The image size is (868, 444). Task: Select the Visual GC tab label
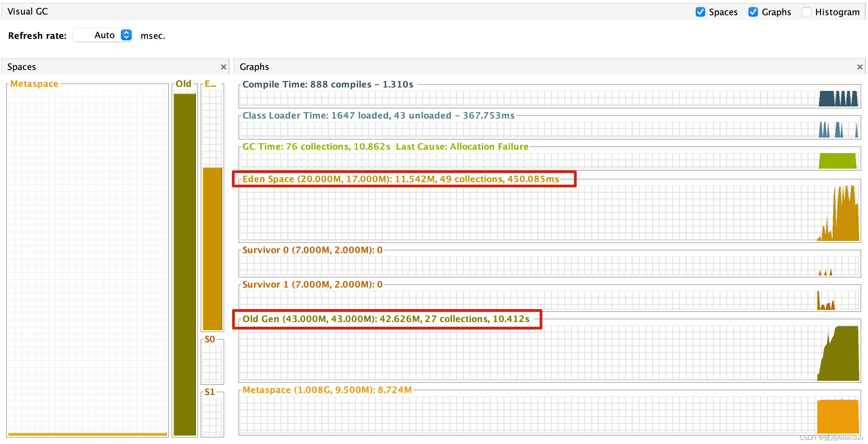coord(27,11)
